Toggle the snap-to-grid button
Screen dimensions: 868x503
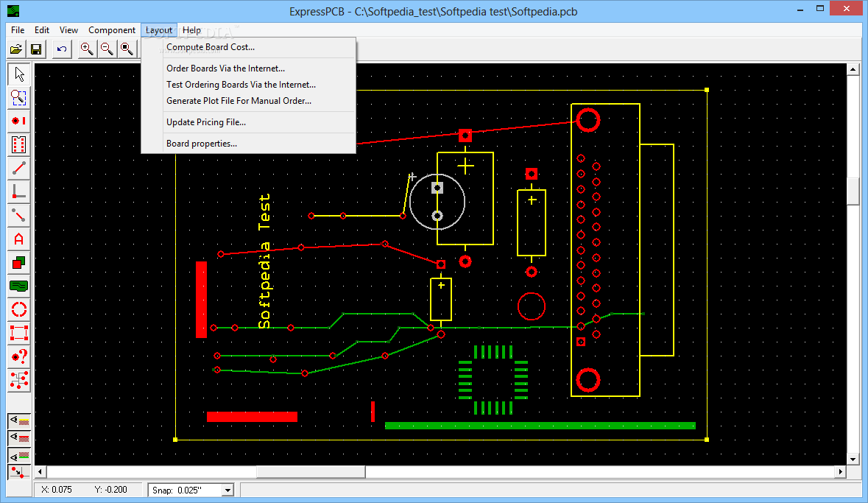click(19, 473)
